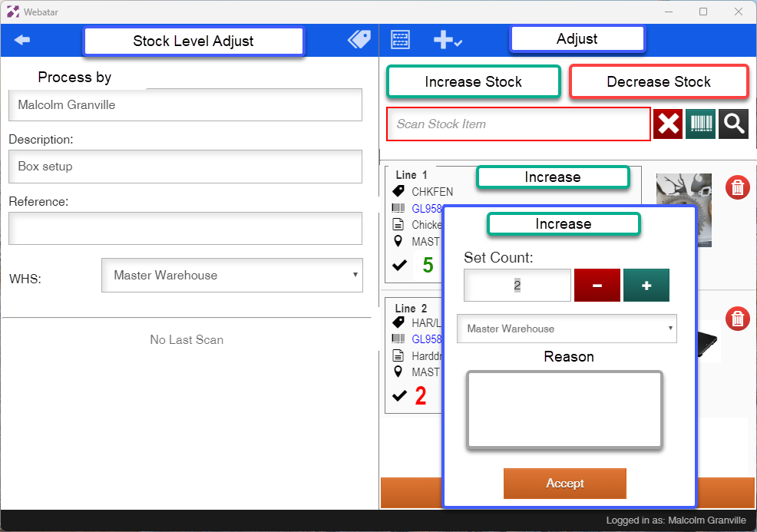The height and width of the screenshot is (532, 757).
Task: Clear scan field with red X icon
Action: click(668, 124)
